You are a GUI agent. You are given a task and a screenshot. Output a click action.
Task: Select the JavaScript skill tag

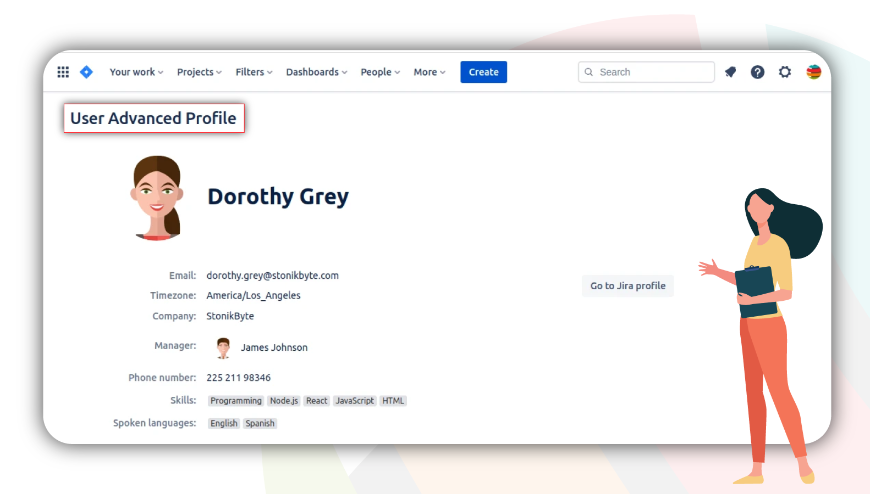coord(355,401)
